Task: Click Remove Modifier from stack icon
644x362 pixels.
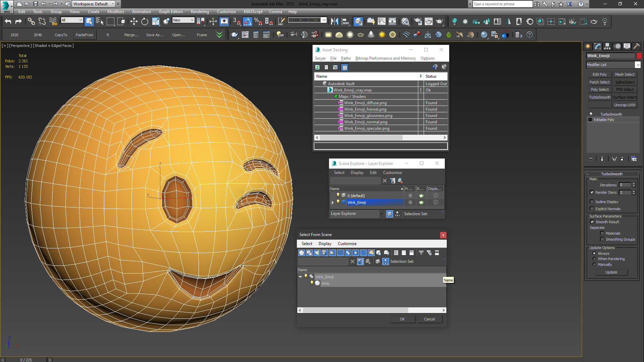Action: 622,159
